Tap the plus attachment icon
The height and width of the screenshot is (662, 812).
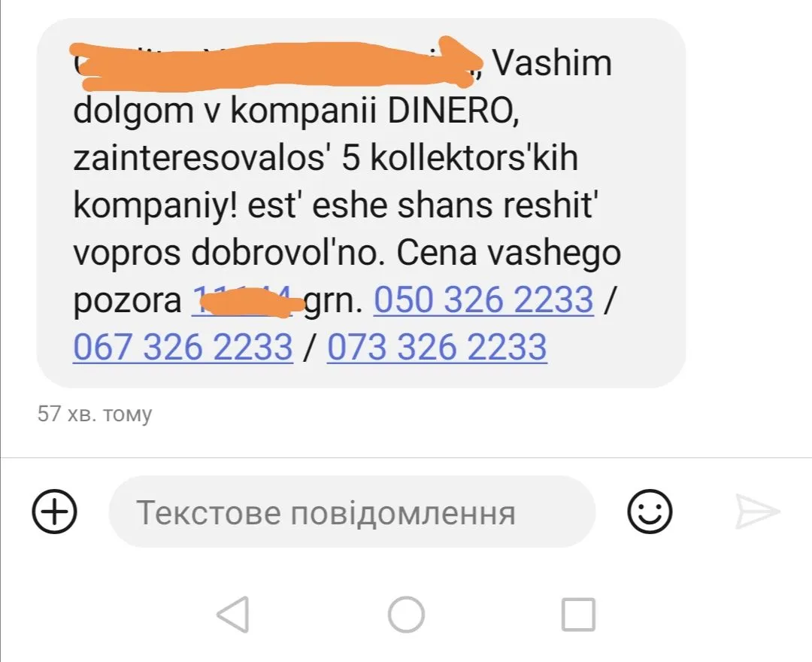pyautogui.click(x=54, y=512)
